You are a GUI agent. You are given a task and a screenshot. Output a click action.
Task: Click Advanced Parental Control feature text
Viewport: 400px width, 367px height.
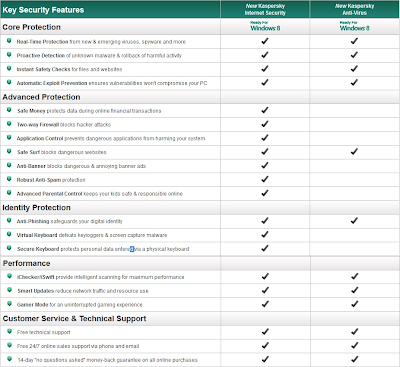100,194
